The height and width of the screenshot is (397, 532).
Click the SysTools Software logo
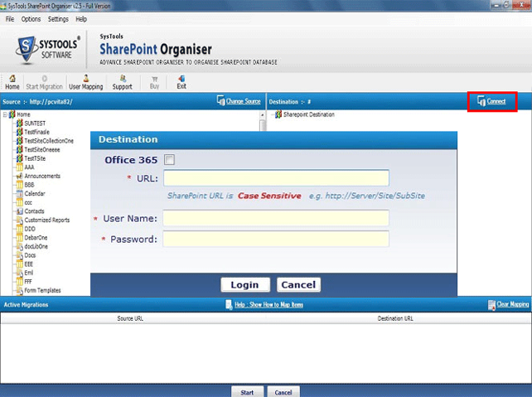click(x=47, y=50)
